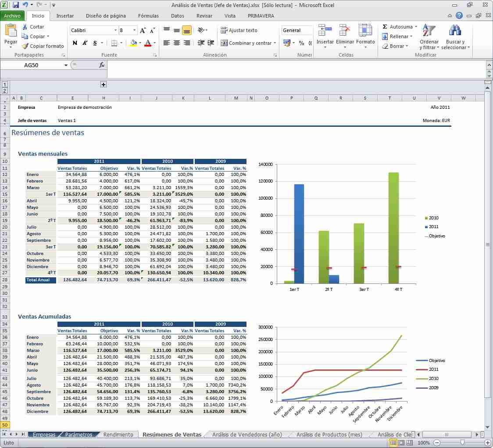Click the yellow fill color button
This screenshot has height=448, width=493.
pos(133,43)
